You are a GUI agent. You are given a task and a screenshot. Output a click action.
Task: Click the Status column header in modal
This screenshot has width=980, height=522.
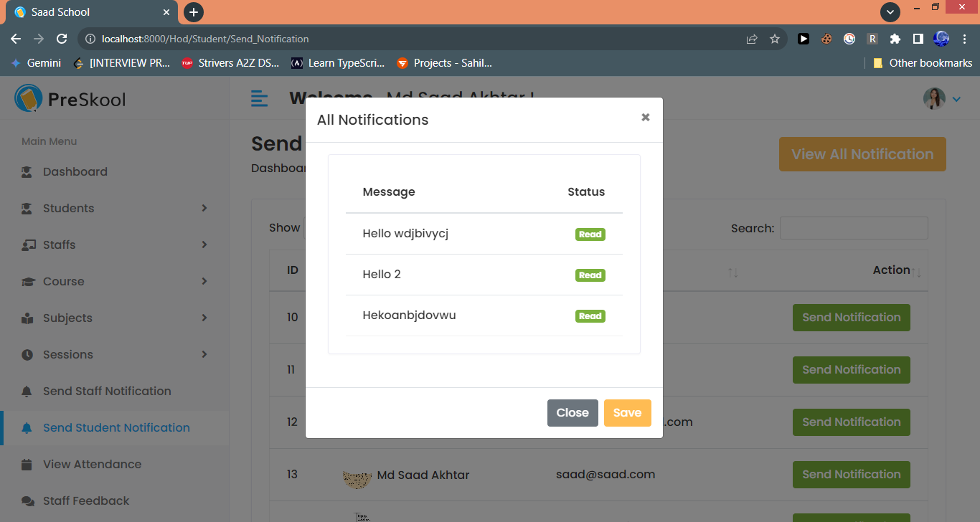[x=586, y=192]
